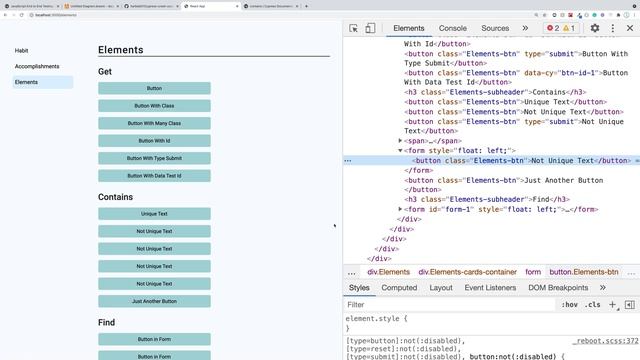Select div.Elements breadcrumb
This screenshot has height=360, width=640.
388,272
